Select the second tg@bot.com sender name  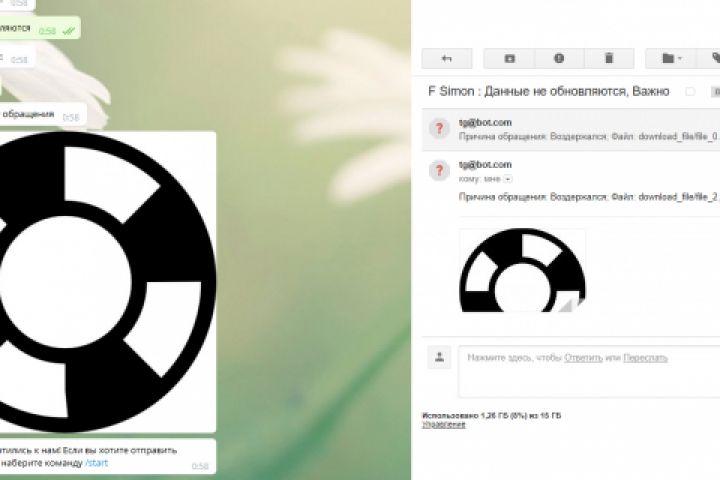point(485,164)
